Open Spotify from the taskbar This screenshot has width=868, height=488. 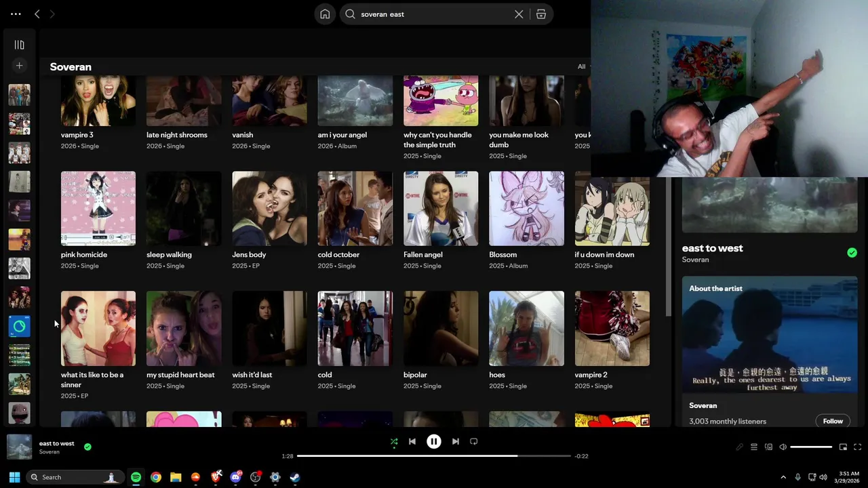(x=136, y=477)
